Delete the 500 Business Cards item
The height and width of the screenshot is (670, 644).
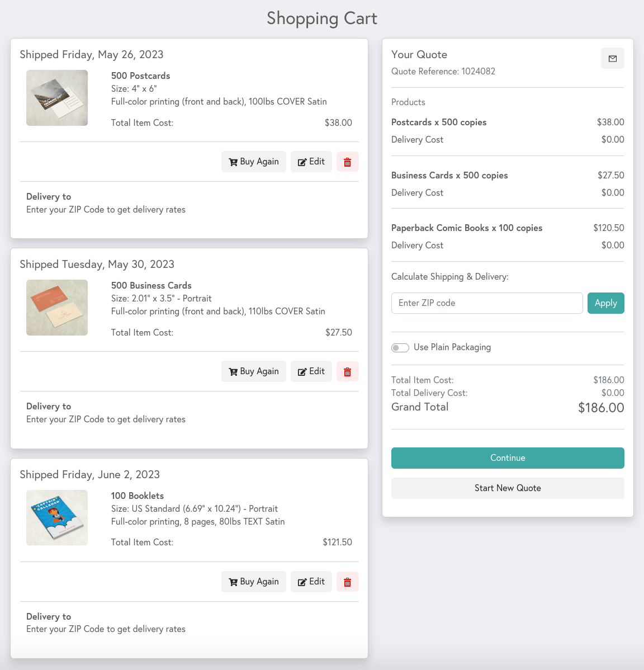coord(347,372)
